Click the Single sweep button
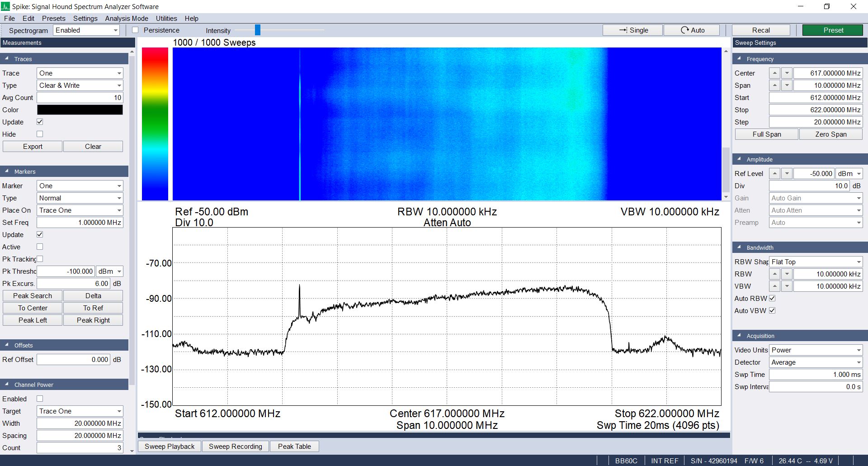 pyautogui.click(x=632, y=30)
